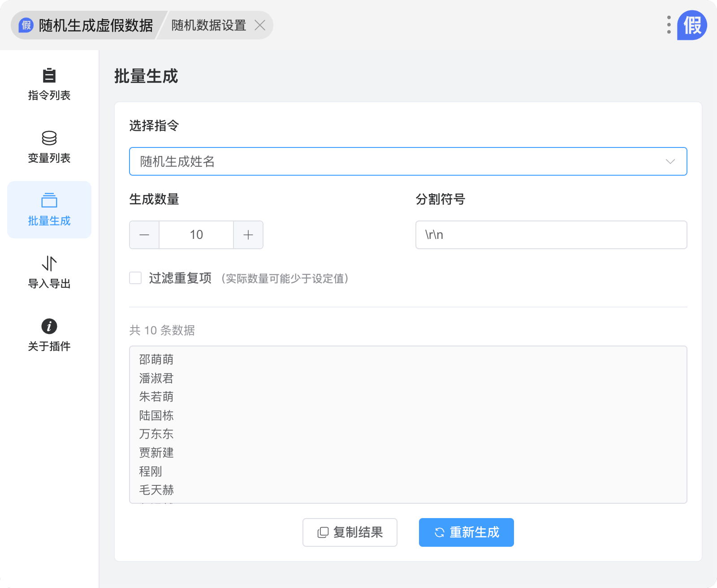Click the 分割符号 input field
Viewport: 717px width, 588px height.
[x=551, y=235]
